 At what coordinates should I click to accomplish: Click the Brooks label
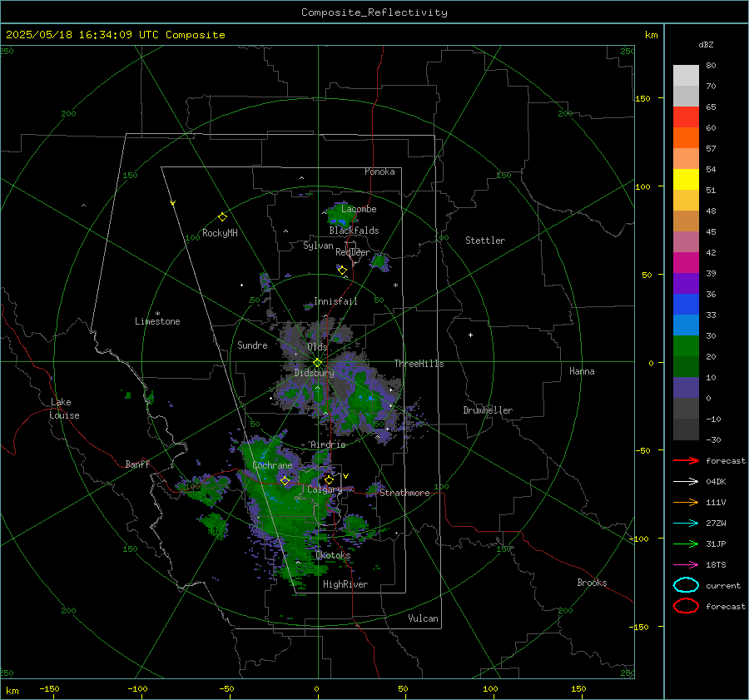tap(592, 583)
